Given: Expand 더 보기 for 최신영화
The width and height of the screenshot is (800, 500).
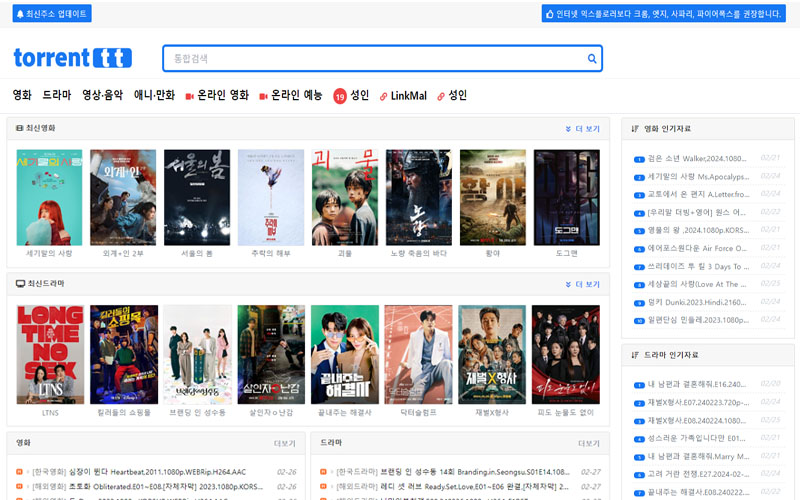Looking at the screenshot, I should pyautogui.click(x=583, y=129).
